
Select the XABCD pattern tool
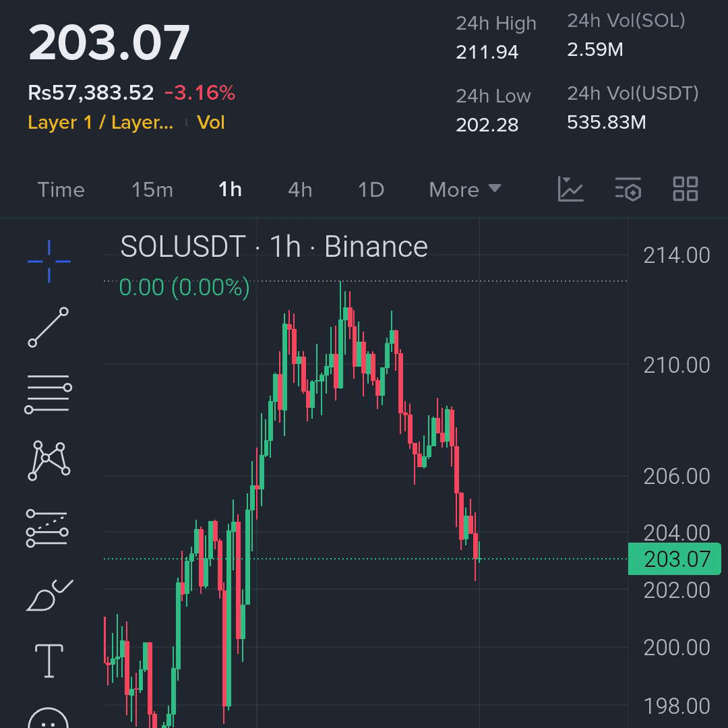(x=49, y=460)
